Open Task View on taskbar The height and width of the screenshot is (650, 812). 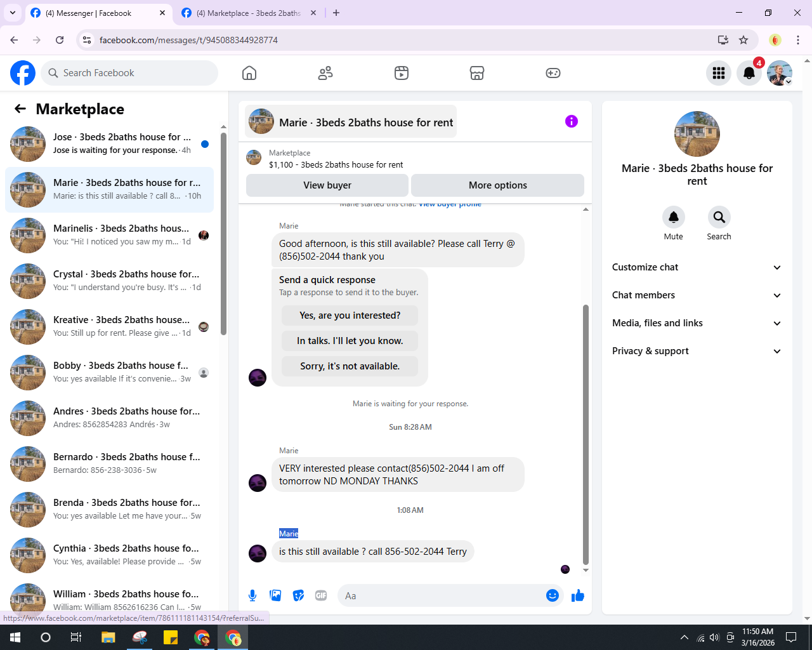[x=76, y=637]
